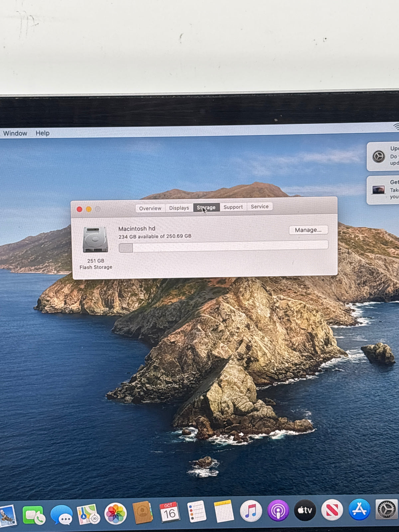399x532 pixels.
Task: Open the App Store from Dock
Action: 359,509
